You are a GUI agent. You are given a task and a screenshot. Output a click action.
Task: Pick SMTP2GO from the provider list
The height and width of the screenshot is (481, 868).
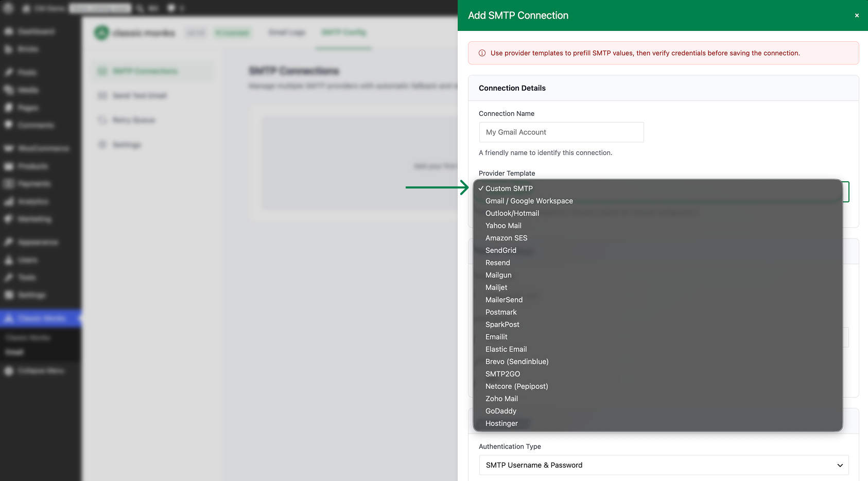(657, 374)
